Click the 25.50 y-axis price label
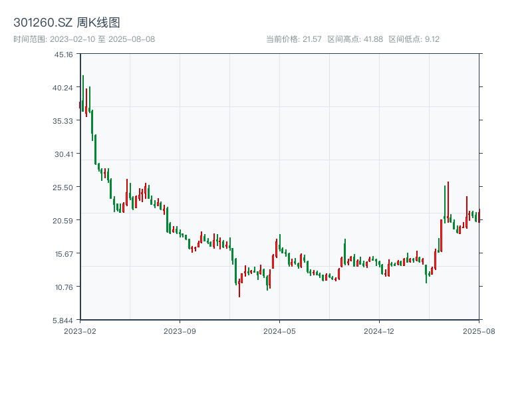The image size is (532, 399). tap(64, 187)
